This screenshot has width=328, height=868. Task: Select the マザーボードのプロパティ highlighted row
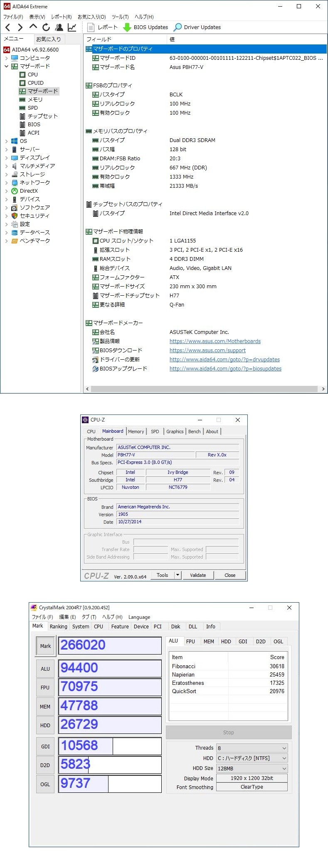(x=205, y=49)
